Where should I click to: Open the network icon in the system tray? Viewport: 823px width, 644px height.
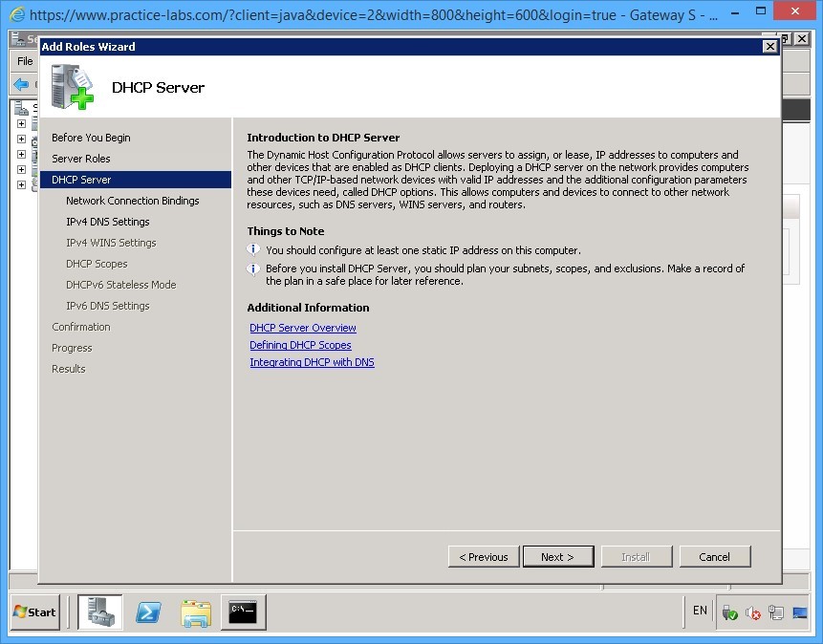pyautogui.click(x=775, y=612)
